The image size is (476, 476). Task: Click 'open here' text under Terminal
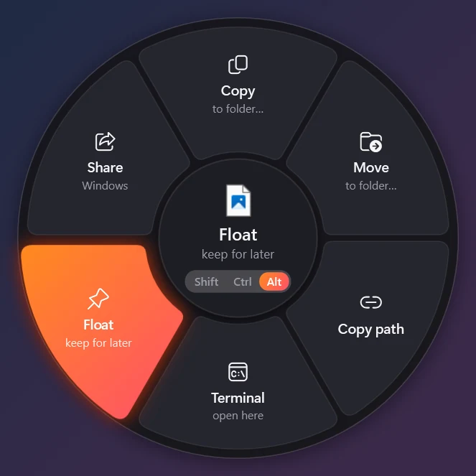click(x=238, y=416)
